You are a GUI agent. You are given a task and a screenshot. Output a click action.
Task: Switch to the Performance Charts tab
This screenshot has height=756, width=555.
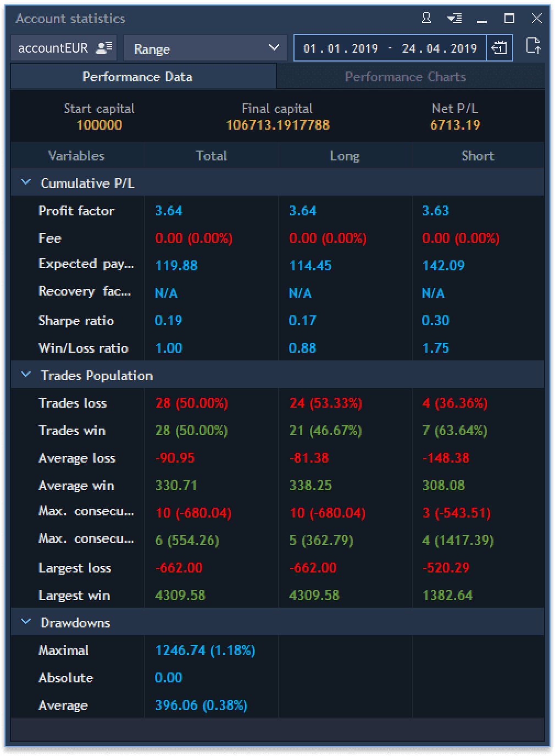(406, 76)
